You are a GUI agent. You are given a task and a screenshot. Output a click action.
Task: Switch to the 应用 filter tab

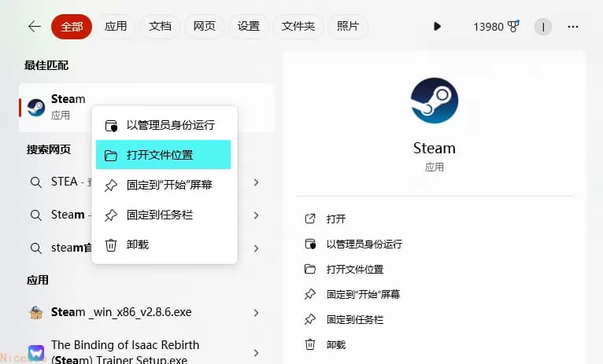(x=116, y=27)
